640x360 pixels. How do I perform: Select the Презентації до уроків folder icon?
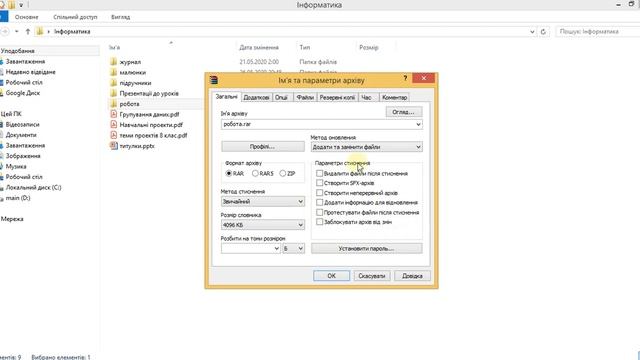[113, 93]
